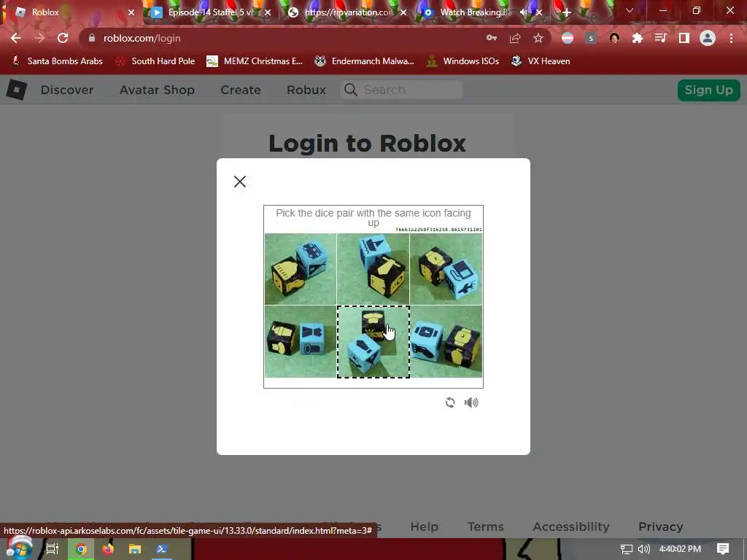Click the character face extension icon

tap(614, 38)
